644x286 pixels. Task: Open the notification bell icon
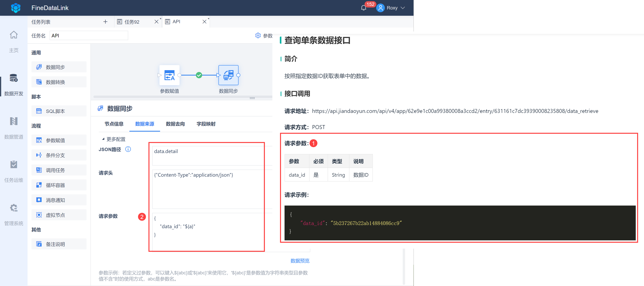tap(364, 8)
